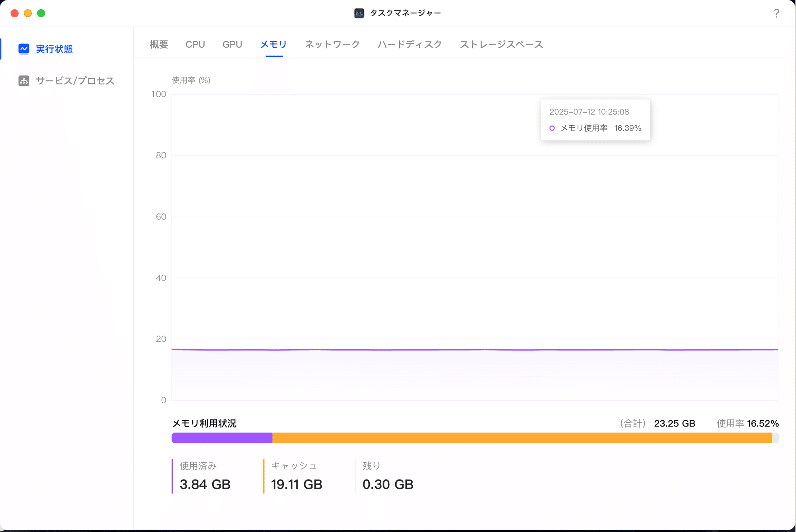Click the purple メモリ使用率 legend circle
This screenshot has width=796, height=532.
tap(552, 128)
